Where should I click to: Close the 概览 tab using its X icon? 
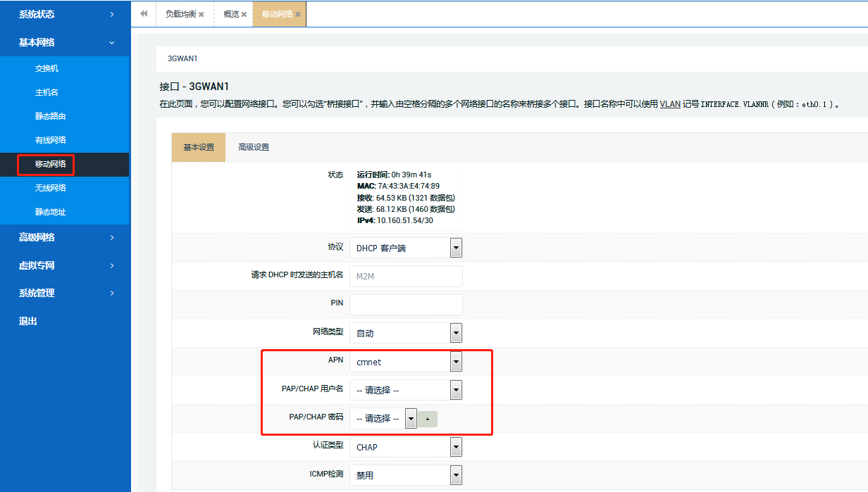(x=244, y=15)
